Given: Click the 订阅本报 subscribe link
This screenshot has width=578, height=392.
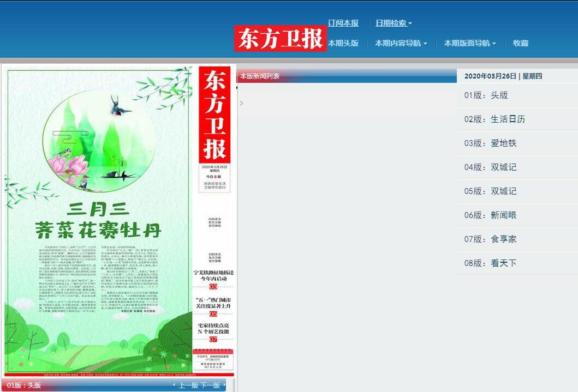Looking at the screenshot, I should 343,23.
